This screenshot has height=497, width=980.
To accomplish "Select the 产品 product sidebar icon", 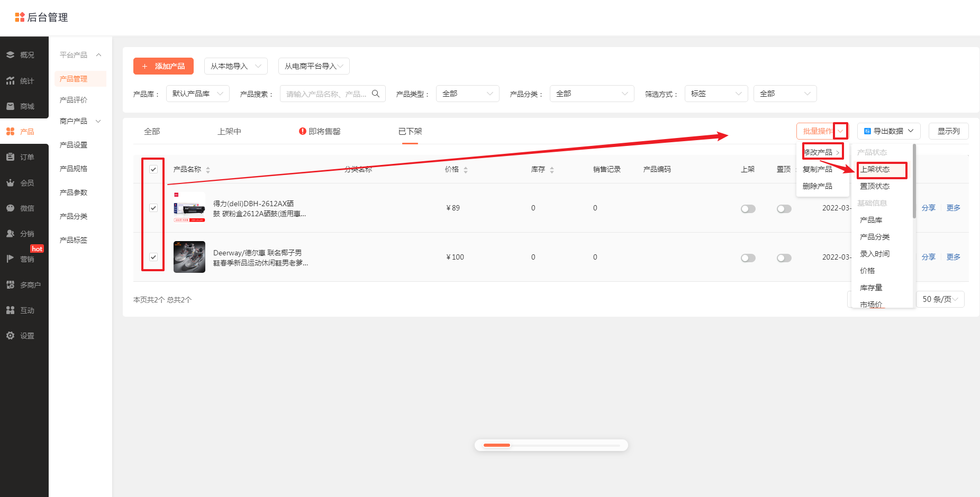I will tap(10, 132).
